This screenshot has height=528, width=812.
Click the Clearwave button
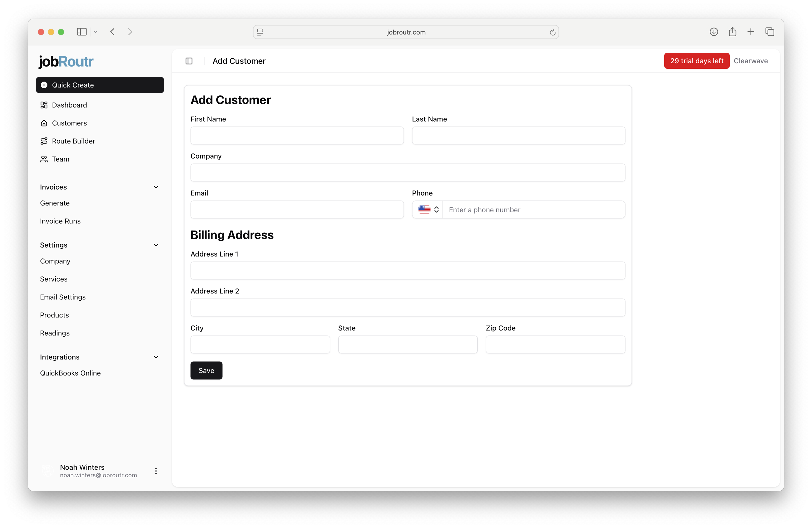click(x=751, y=61)
